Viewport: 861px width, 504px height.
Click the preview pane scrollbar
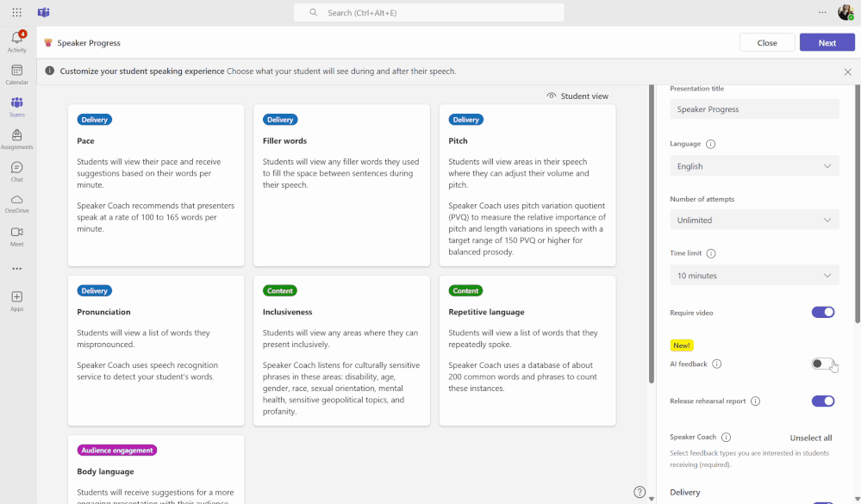tap(652, 233)
